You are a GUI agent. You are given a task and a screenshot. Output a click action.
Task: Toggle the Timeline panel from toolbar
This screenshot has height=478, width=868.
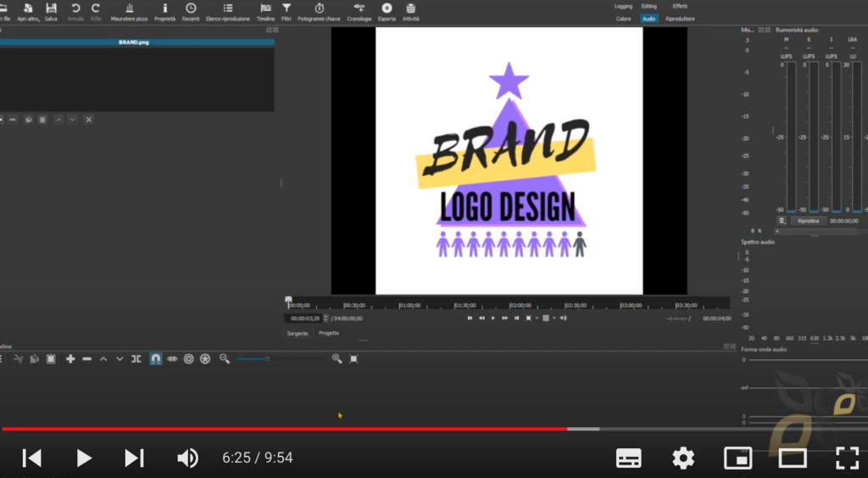tap(265, 12)
